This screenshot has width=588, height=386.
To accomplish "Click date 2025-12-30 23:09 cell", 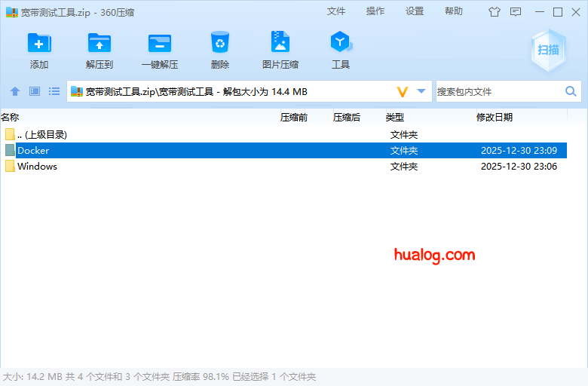I will pos(519,151).
